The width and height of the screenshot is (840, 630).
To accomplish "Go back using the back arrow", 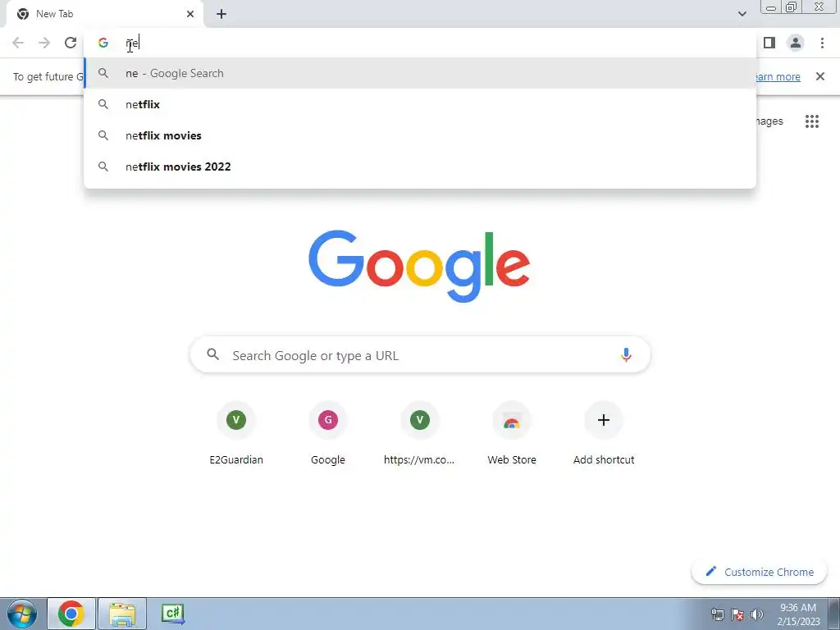I will [18, 43].
